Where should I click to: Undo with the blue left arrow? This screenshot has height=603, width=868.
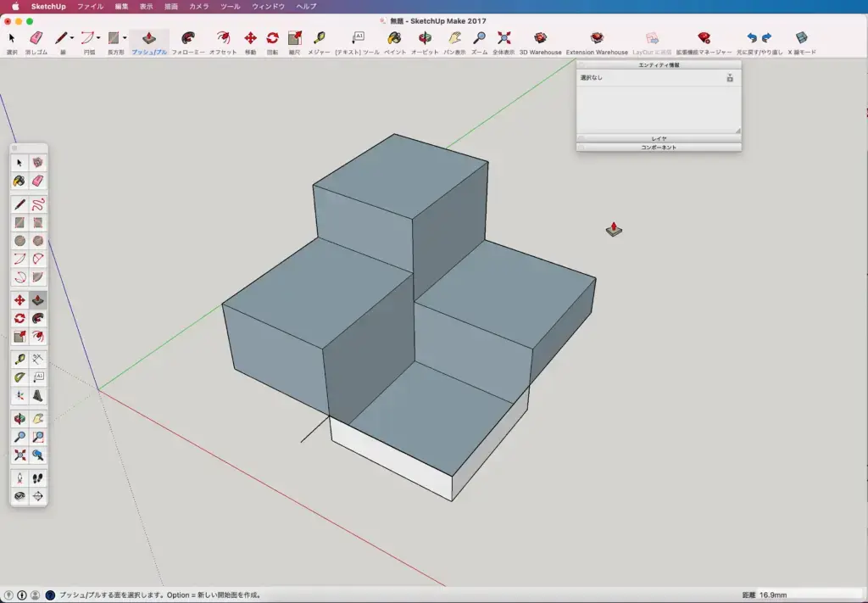point(752,37)
